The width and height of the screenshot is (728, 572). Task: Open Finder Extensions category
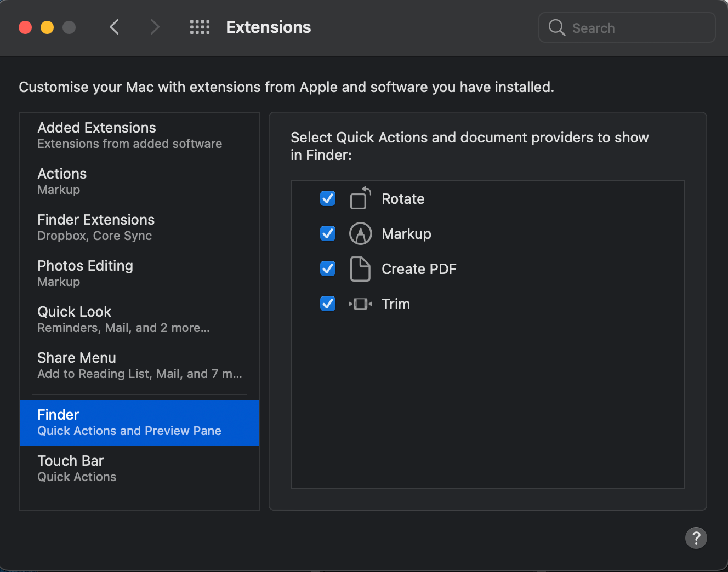139,227
